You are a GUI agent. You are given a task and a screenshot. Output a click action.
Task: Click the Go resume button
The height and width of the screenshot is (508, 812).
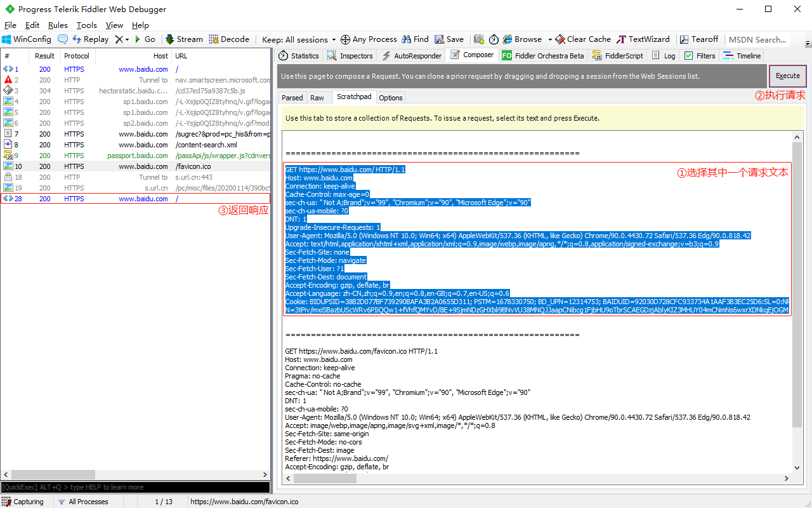(144, 39)
